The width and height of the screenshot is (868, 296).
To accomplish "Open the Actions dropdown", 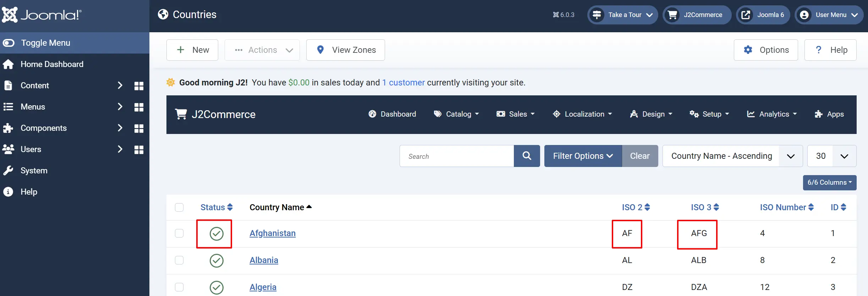I will pyautogui.click(x=262, y=50).
